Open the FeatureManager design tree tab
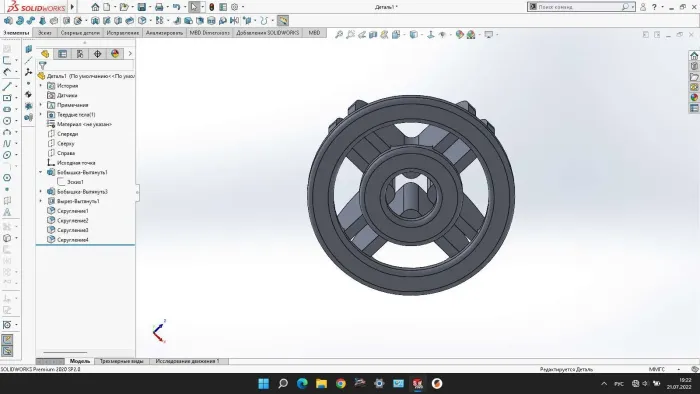Viewport: 700px width, 394px height. click(45, 54)
